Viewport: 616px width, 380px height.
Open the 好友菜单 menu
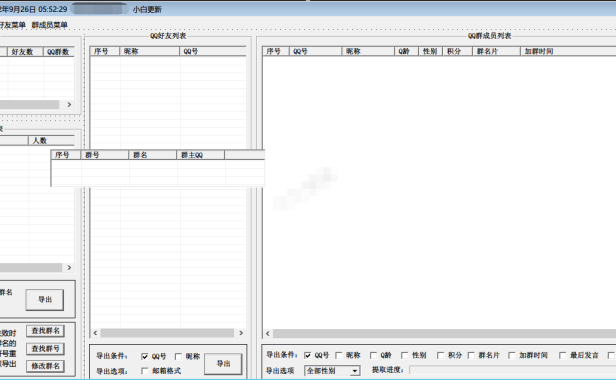pos(13,25)
